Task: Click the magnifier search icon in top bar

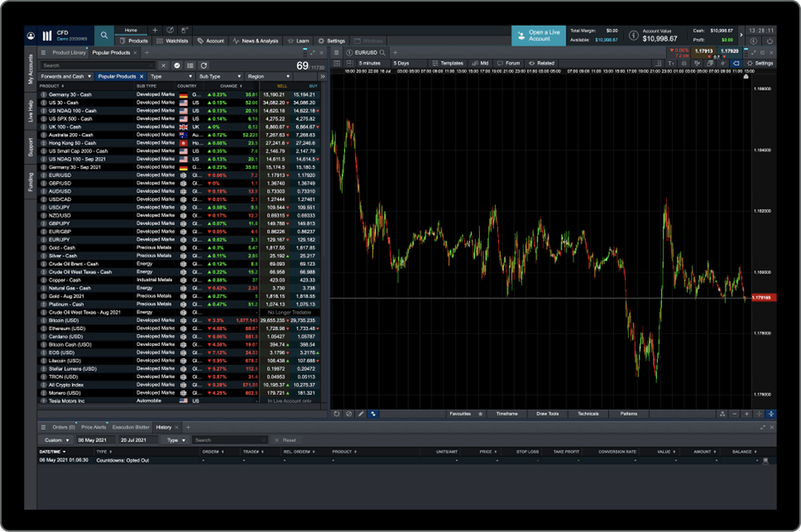Action: point(103,36)
